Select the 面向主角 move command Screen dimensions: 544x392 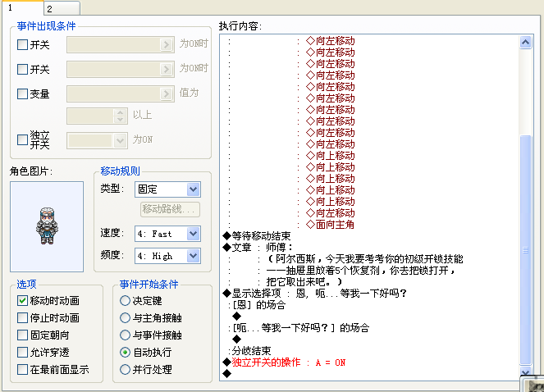coord(330,225)
